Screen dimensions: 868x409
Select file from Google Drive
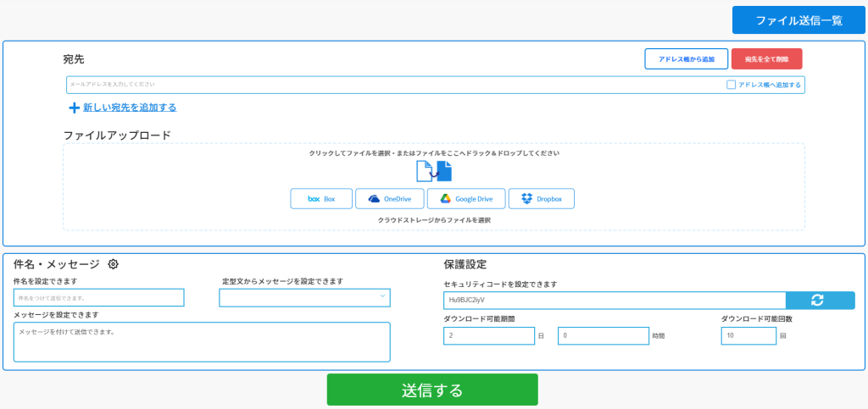(x=466, y=199)
